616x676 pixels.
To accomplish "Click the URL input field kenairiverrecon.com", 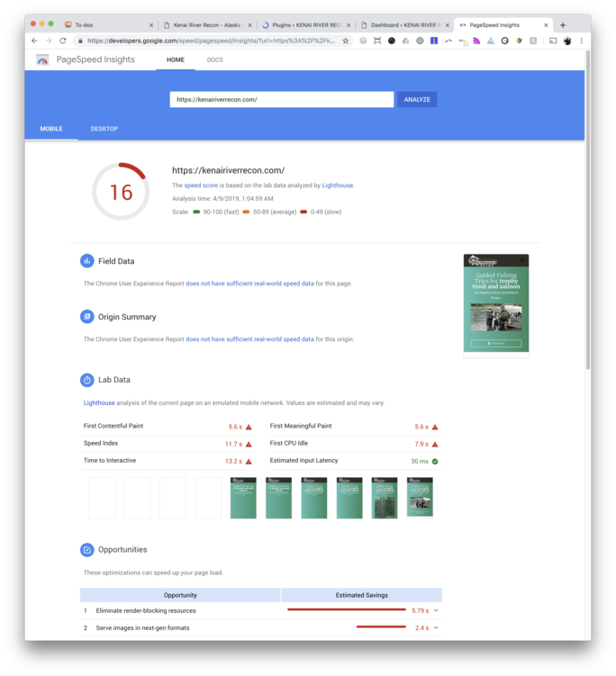I will (282, 99).
